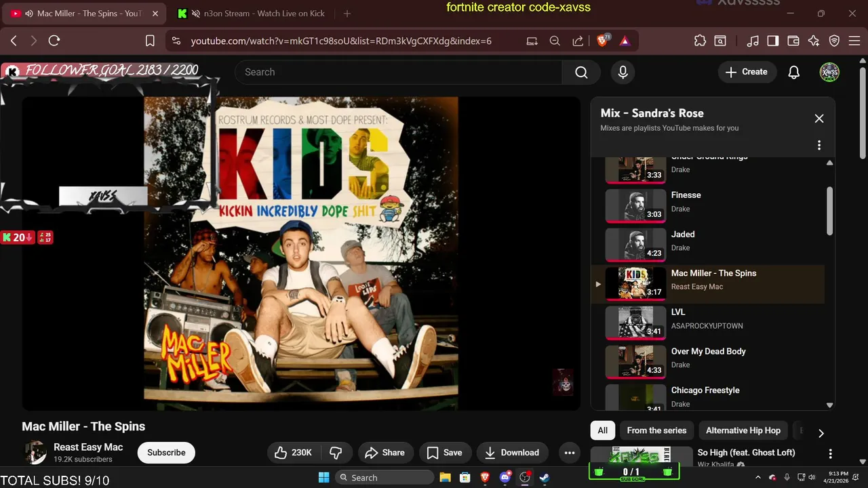Open Steam from taskbar
The image size is (868, 488).
click(545, 477)
